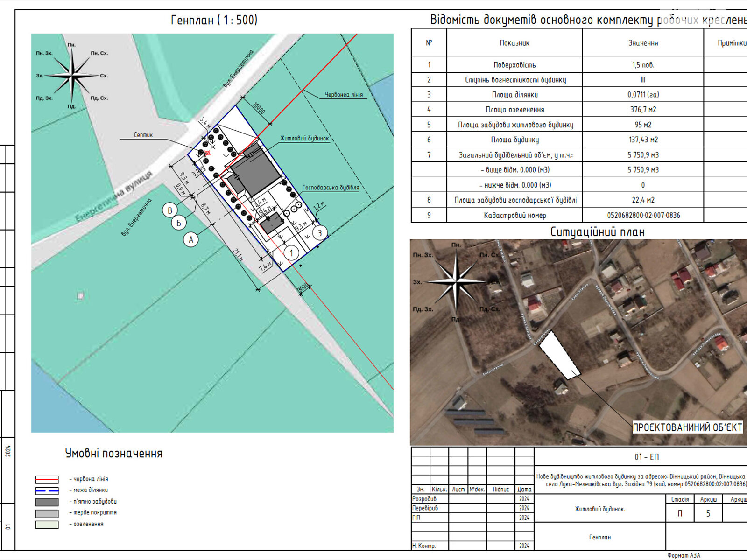The image size is (747, 560).
Task: Click the 'Стадія' header in the title block
Action: [680, 499]
